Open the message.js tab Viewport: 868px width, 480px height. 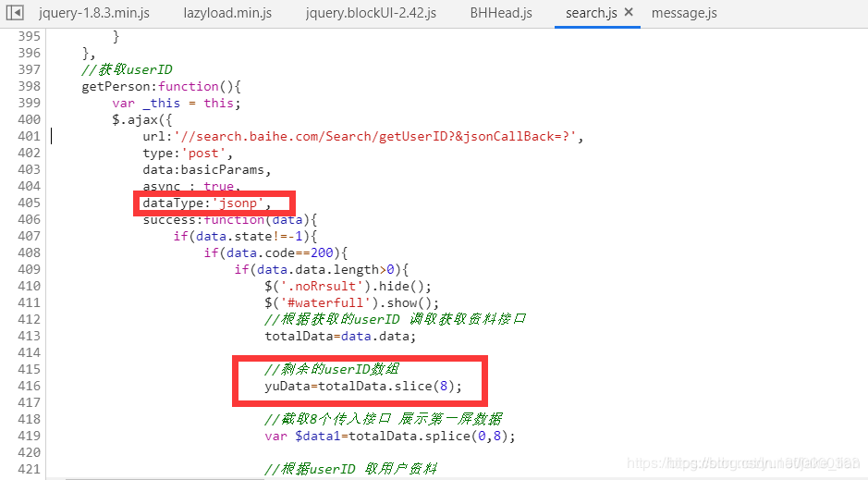click(684, 13)
